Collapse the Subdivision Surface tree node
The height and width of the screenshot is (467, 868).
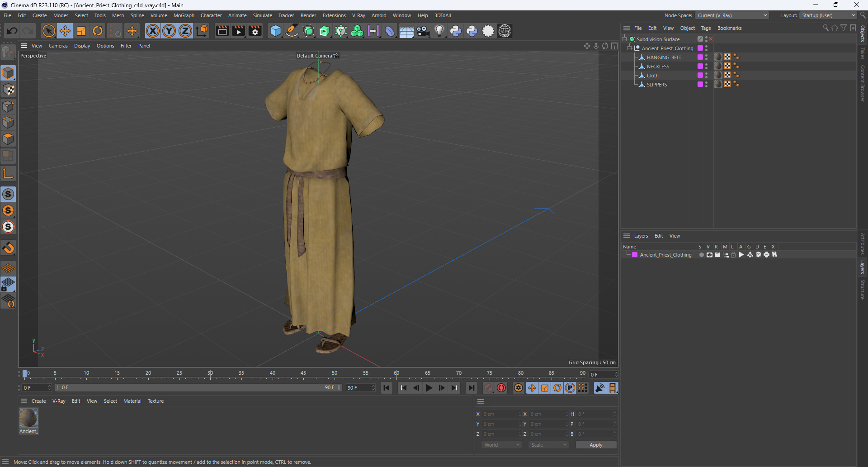[x=625, y=39]
